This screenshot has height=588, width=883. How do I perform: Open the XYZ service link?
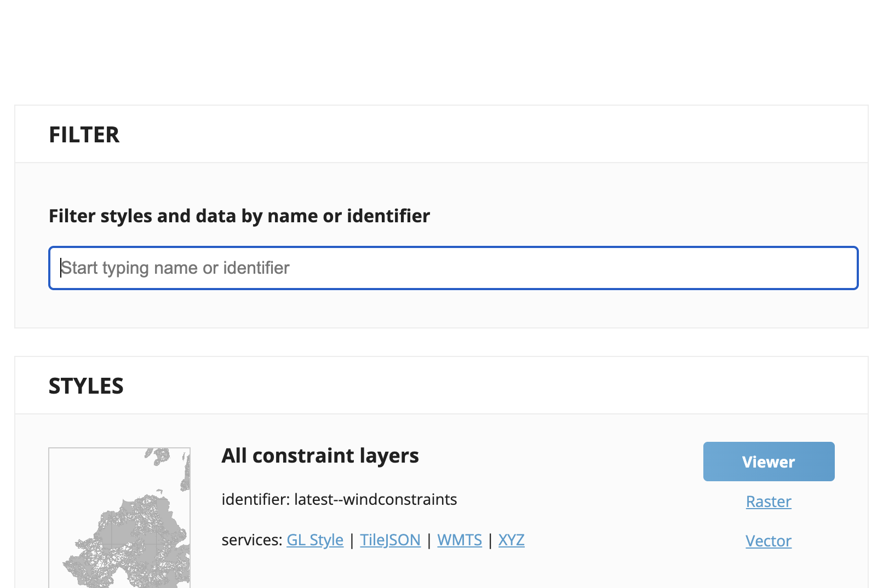pos(511,540)
